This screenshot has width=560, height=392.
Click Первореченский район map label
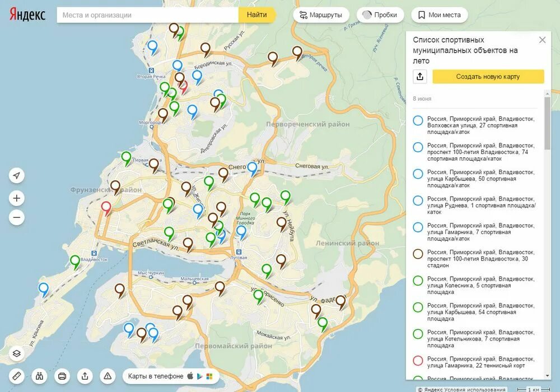(308, 124)
